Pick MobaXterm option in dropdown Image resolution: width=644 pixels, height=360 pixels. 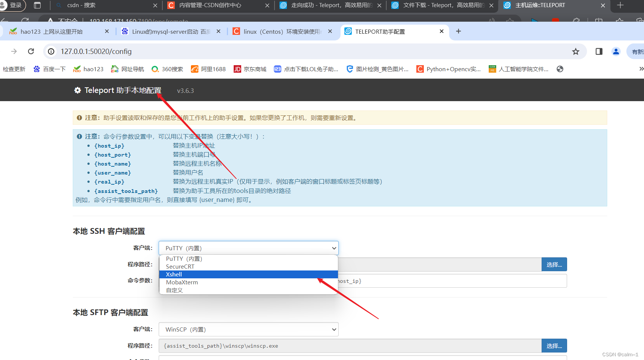coord(248,282)
